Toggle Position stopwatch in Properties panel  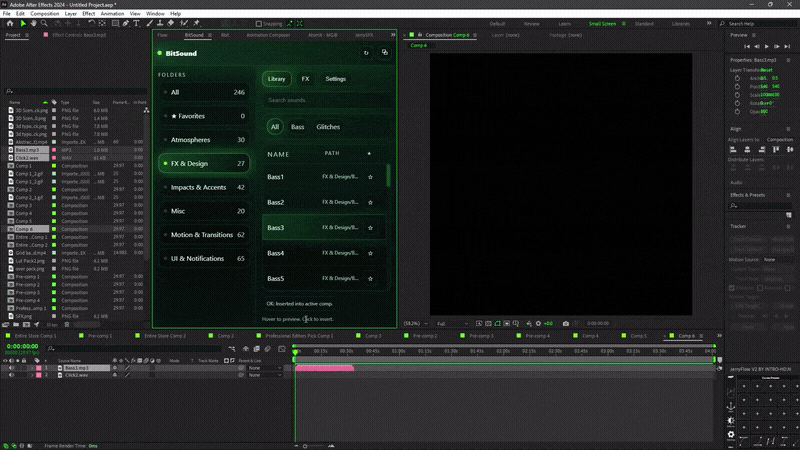click(x=737, y=87)
